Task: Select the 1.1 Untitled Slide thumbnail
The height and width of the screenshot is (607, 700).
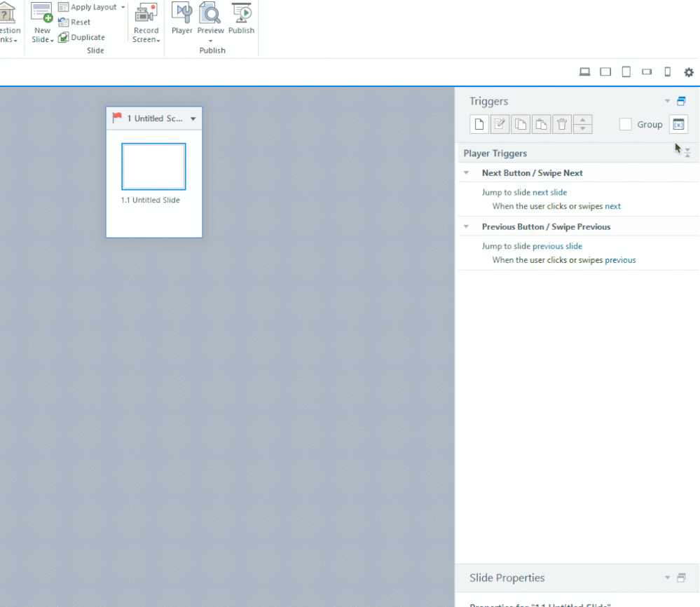Action: click(153, 167)
